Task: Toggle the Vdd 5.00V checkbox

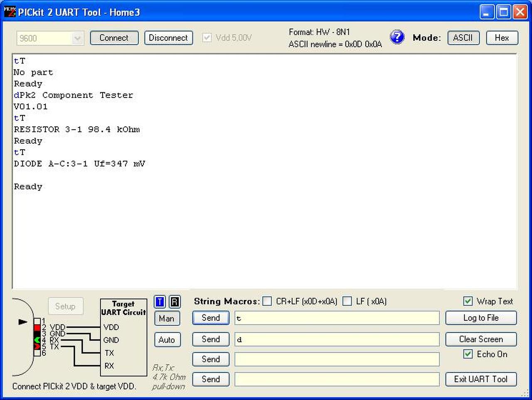Action: coord(207,38)
